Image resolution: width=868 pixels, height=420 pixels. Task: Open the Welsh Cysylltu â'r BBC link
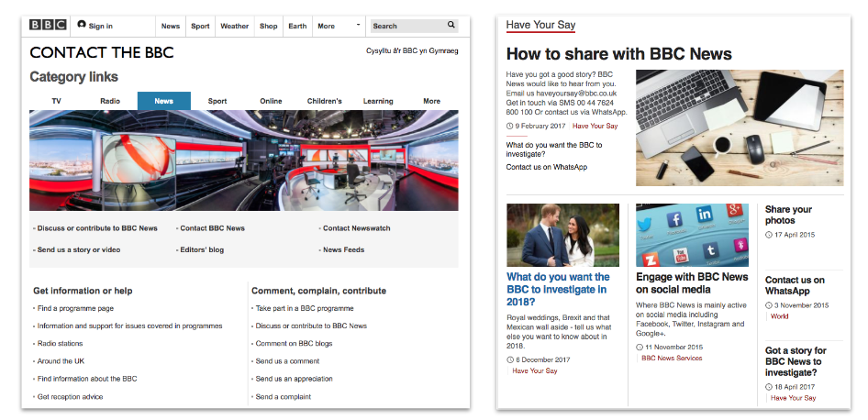point(412,51)
